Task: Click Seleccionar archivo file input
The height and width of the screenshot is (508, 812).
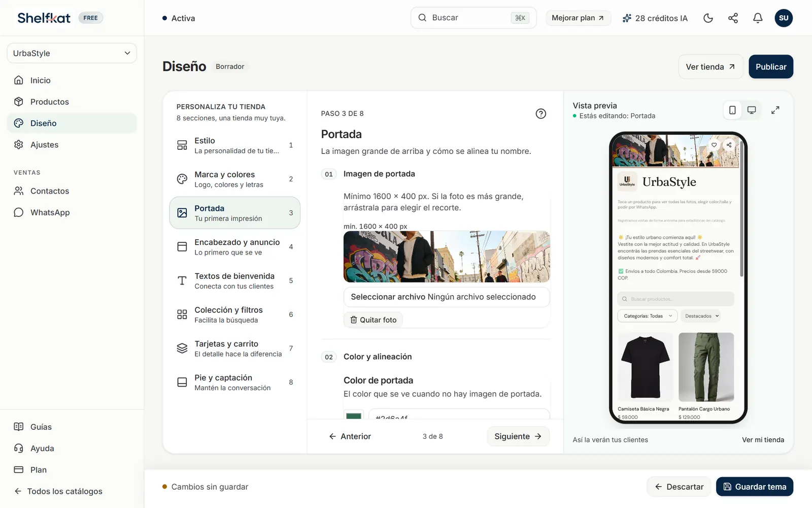Action: [x=447, y=297]
